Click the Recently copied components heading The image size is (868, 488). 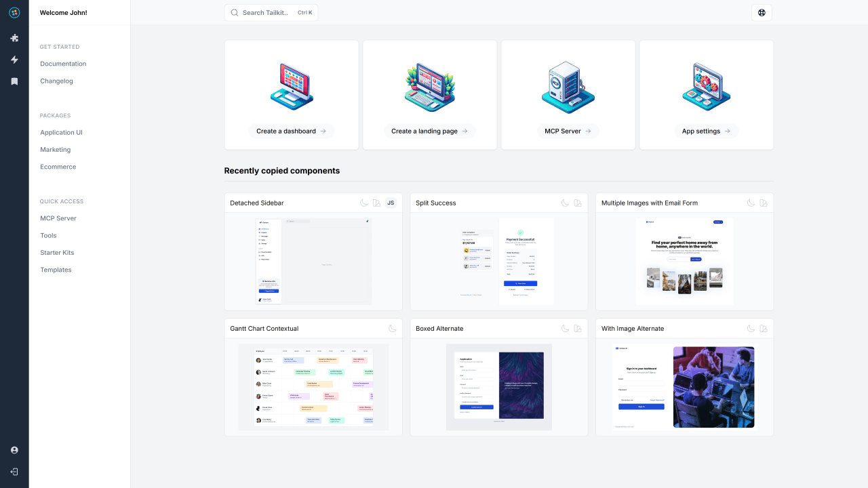point(282,171)
